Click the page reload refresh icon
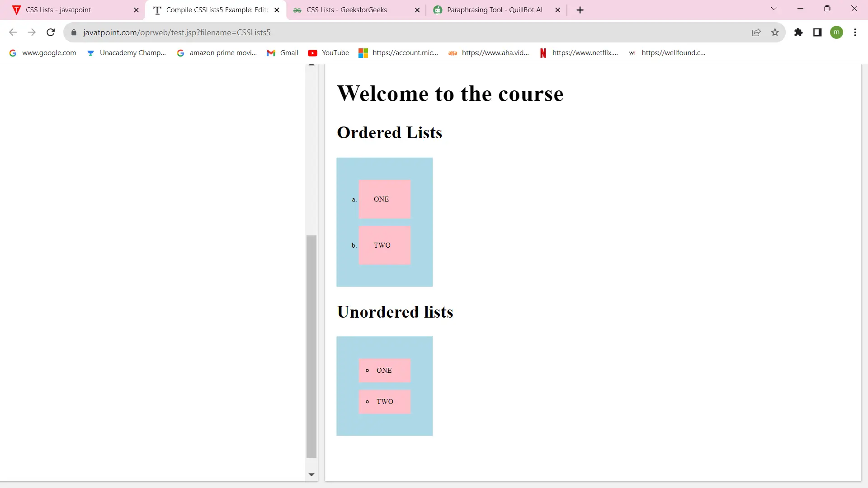 click(51, 32)
